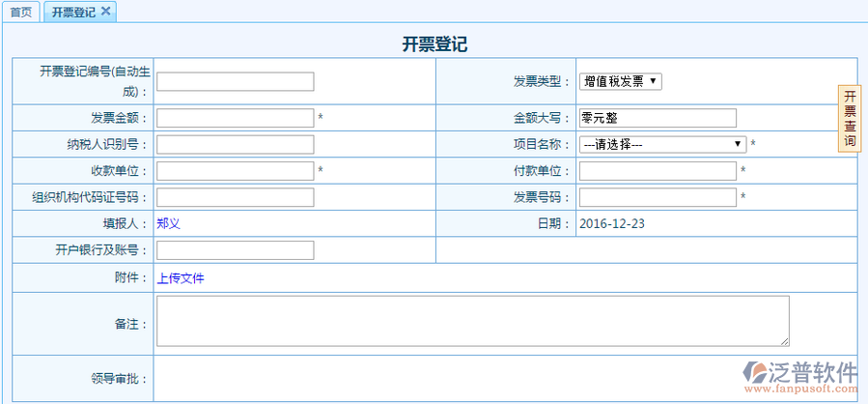Image resolution: width=868 pixels, height=404 pixels.
Task: Close the 开票登记 tab
Action: [106, 11]
